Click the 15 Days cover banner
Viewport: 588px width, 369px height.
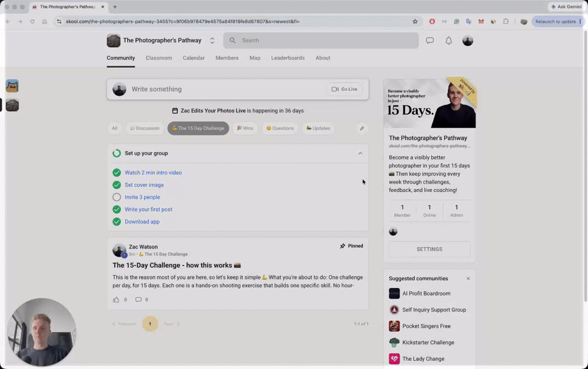click(x=430, y=103)
